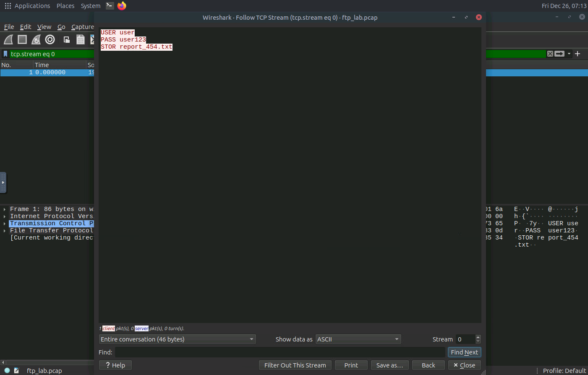Close the Follow TCP Stream dialog via Close button
The width and height of the screenshot is (588, 375).
(x=464, y=365)
